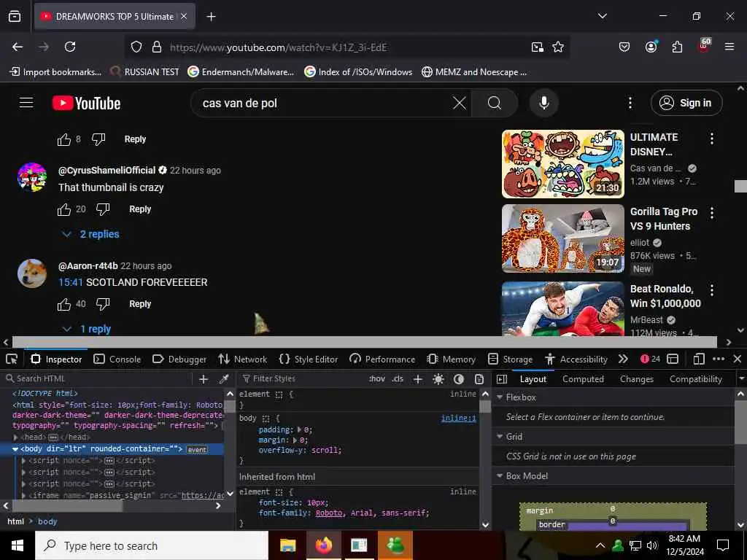747x560 pixels.
Task: Open RUSSIAN TEST bookmark
Action: [x=144, y=72]
